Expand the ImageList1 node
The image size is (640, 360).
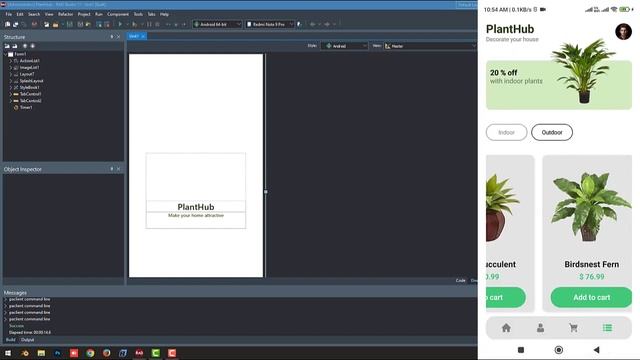(x=11, y=67)
